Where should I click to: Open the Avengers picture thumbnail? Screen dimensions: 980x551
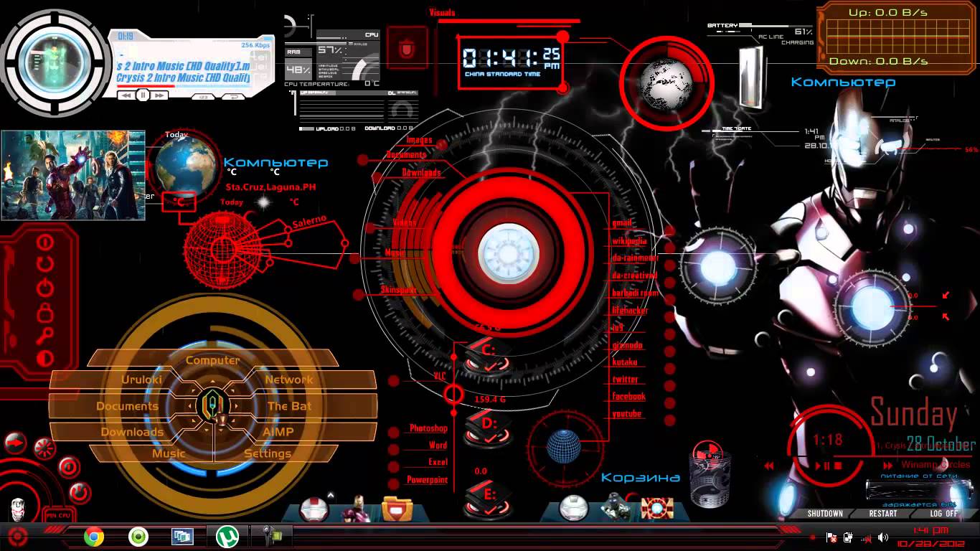click(x=73, y=175)
